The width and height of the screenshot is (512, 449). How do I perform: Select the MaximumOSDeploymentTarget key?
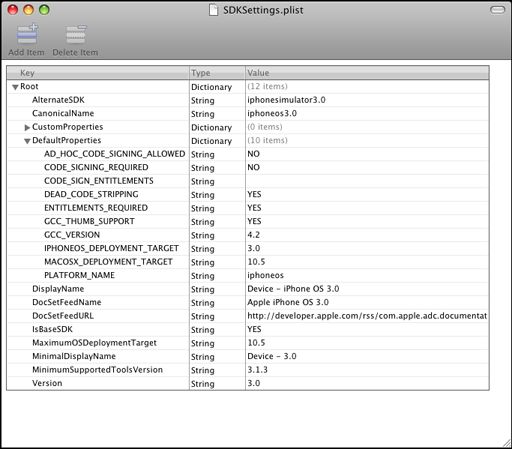pos(94,343)
